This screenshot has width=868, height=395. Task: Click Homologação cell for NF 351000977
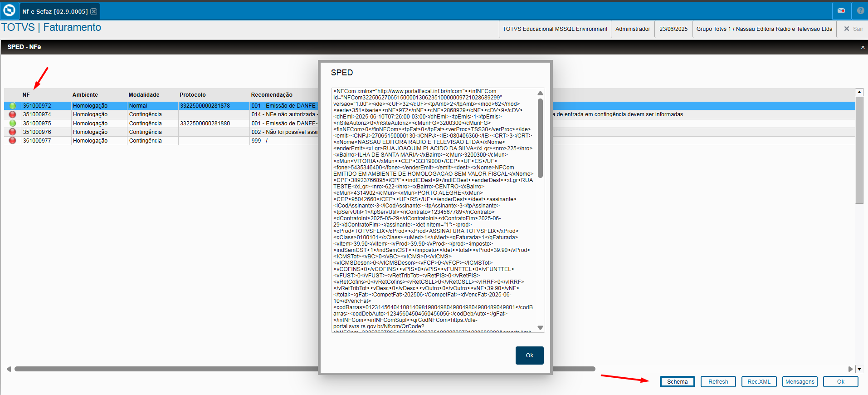99,140
